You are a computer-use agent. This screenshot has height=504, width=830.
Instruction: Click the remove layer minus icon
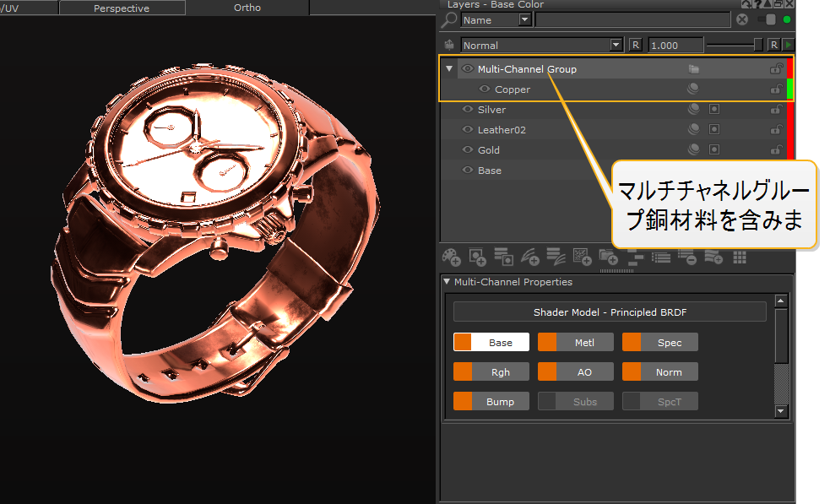pyautogui.click(x=687, y=257)
